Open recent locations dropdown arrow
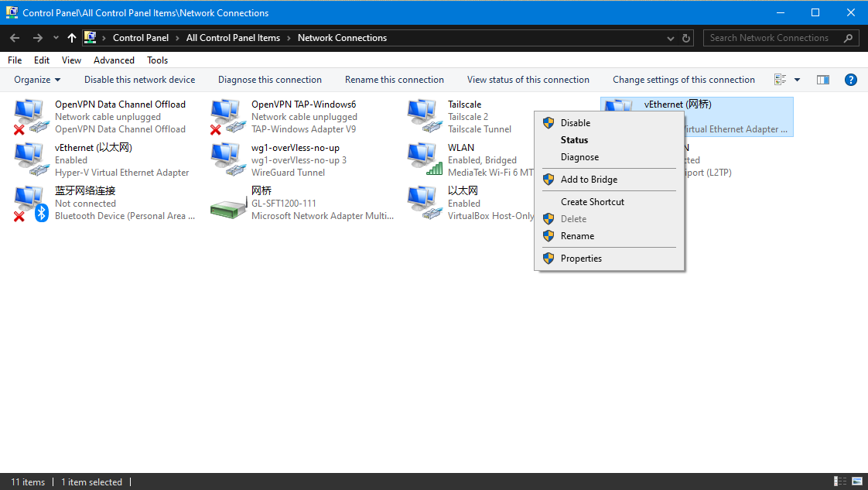This screenshot has width=868, height=490. [x=56, y=38]
